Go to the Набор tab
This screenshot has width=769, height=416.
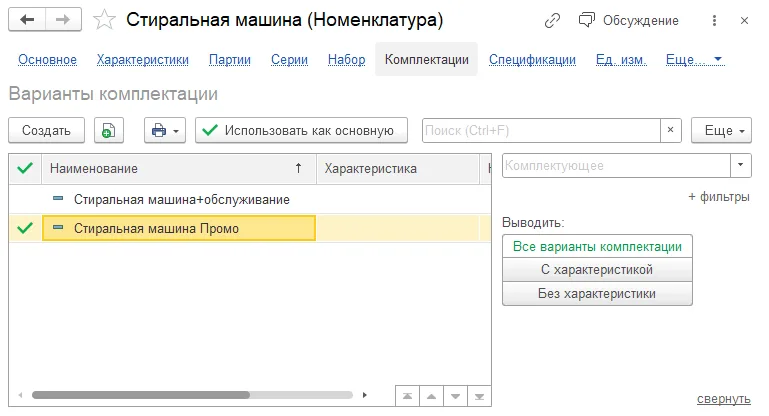tap(347, 60)
